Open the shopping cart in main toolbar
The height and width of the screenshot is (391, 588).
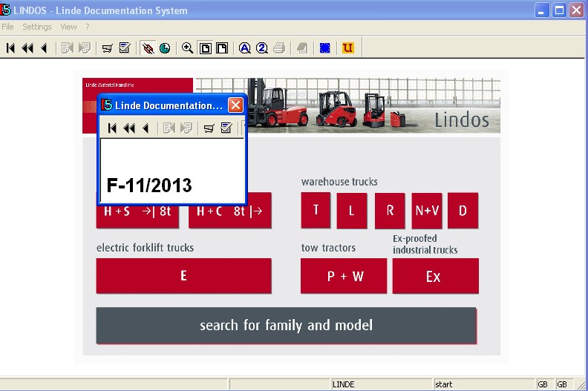coord(107,48)
